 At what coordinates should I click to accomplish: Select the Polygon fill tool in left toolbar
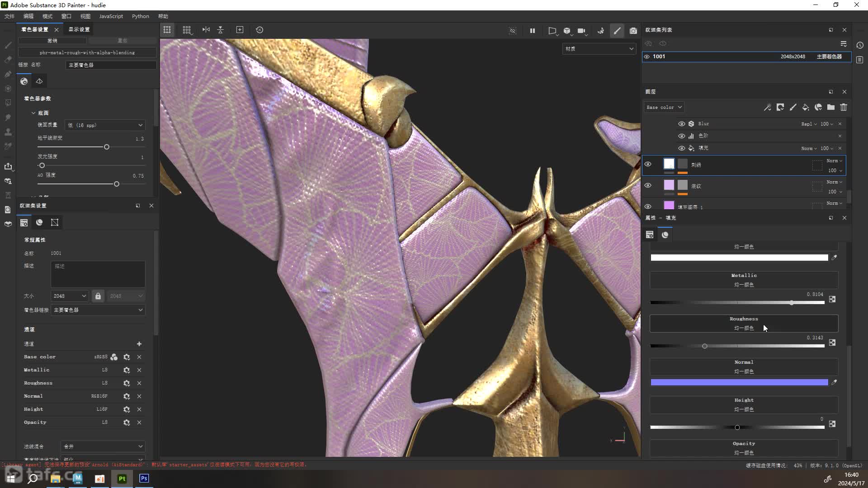coord(8,103)
